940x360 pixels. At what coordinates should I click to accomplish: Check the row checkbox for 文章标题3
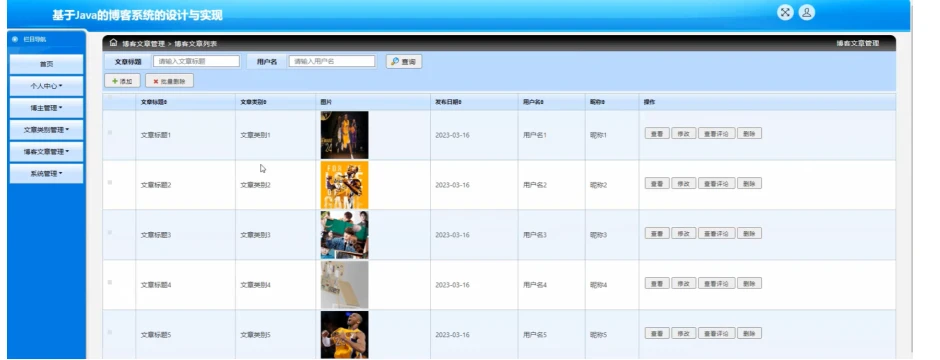pyautogui.click(x=110, y=232)
